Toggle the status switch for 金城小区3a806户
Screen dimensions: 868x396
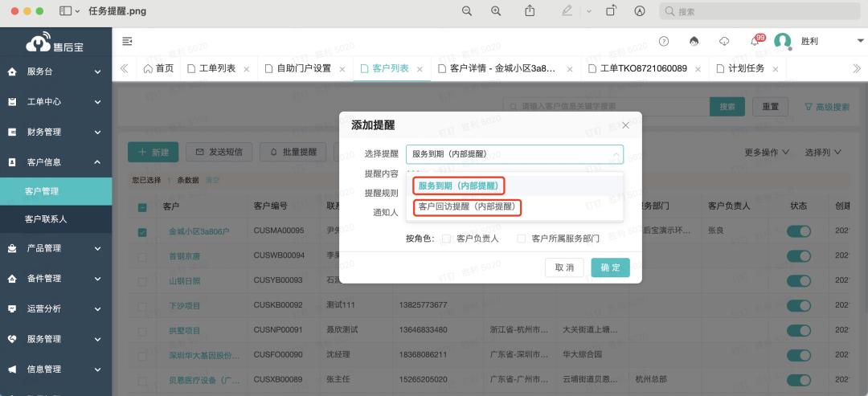pyautogui.click(x=798, y=231)
